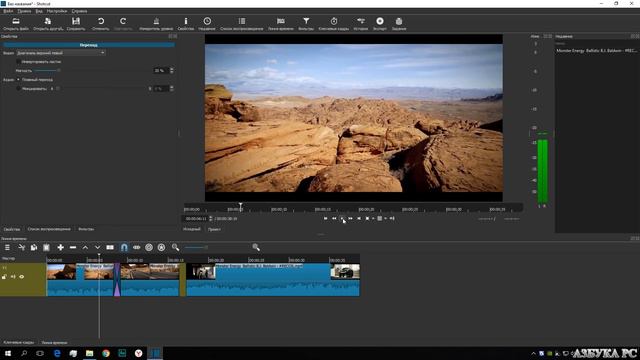Viewport: 640px width, 360px height.
Task: Click the player timecode spinner arrows
Action: (211, 218)
